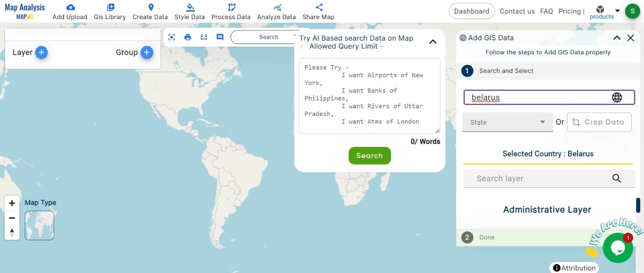The width and height of the screenshot is (644, 273).
Task: Collapse the Add GIS Data panel
Action: 617,38
